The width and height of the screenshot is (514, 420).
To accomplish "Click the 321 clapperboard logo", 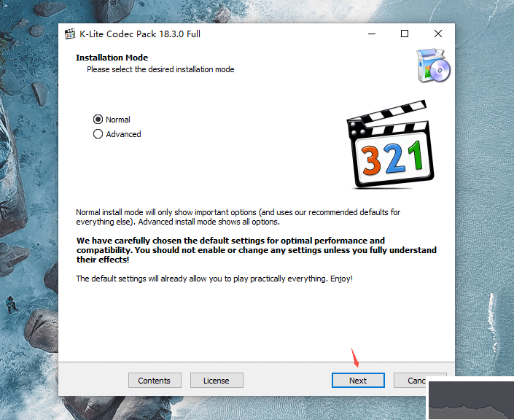I will coord(390,144).
